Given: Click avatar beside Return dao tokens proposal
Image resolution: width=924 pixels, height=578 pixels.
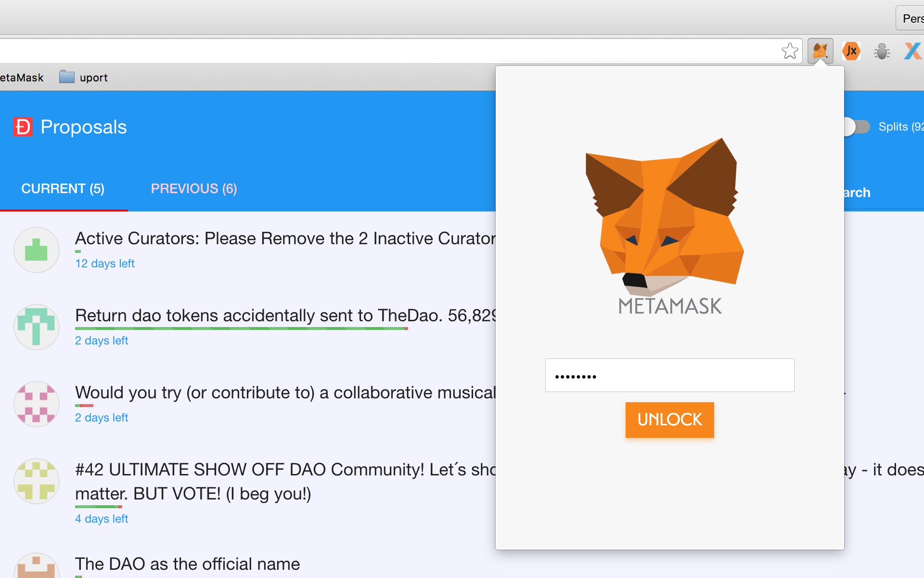Looking at the screenshot, I should [x=37, y=327].
